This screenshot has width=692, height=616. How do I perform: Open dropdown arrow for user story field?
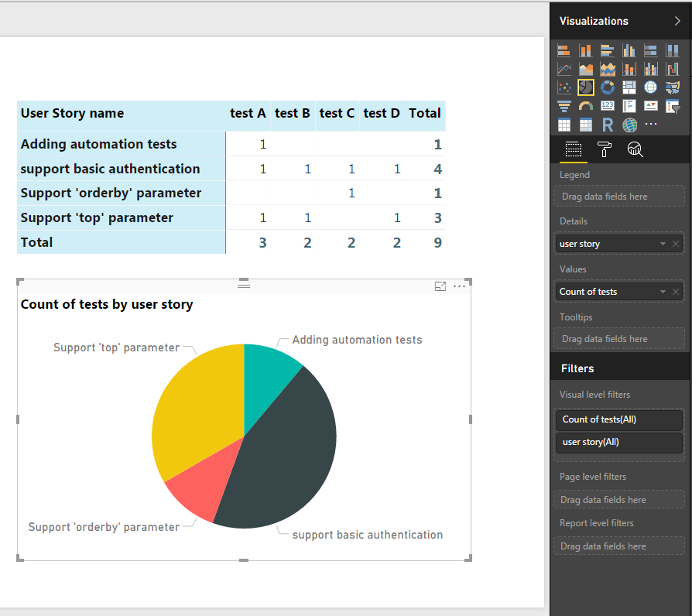(x=663, y=244)
